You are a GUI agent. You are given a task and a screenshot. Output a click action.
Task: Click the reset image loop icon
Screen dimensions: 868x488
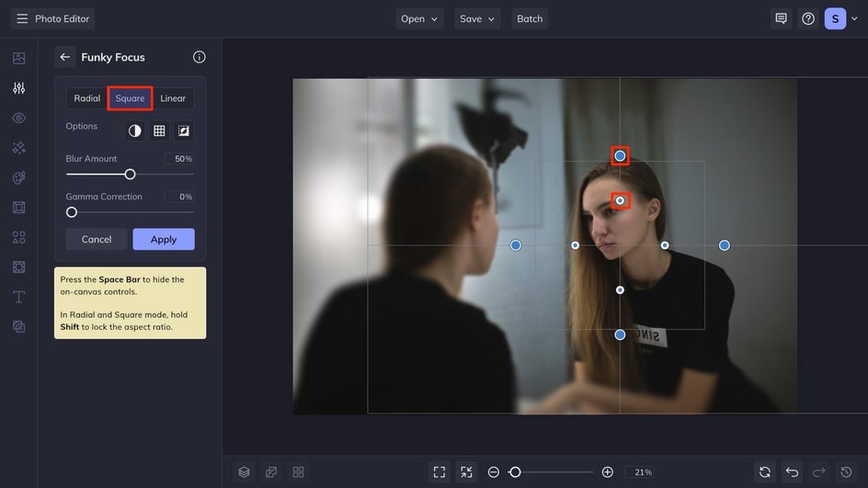click(x=765, y=472)
